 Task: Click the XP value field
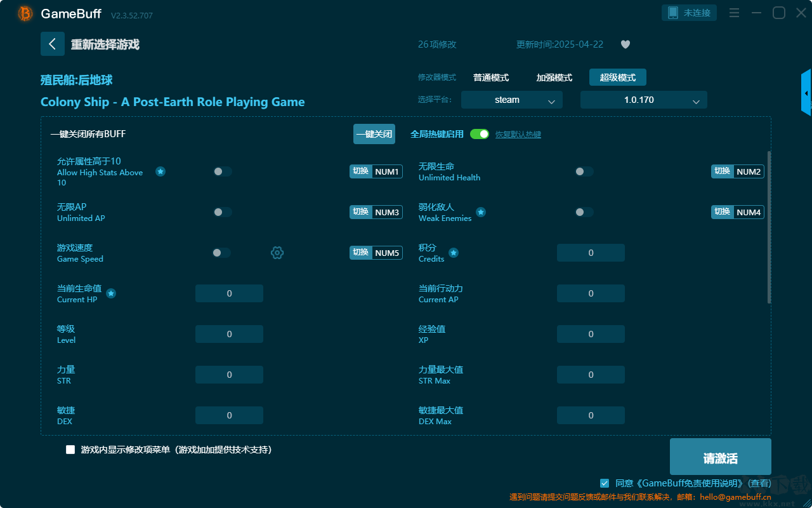(591, 334)
